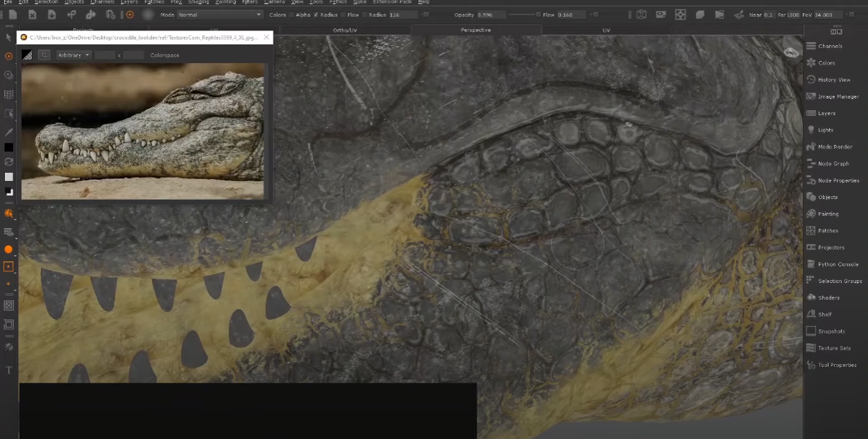Click the FoV value field
The width and height of the screenshot is (868, 439).
click(x=828, y=15)
